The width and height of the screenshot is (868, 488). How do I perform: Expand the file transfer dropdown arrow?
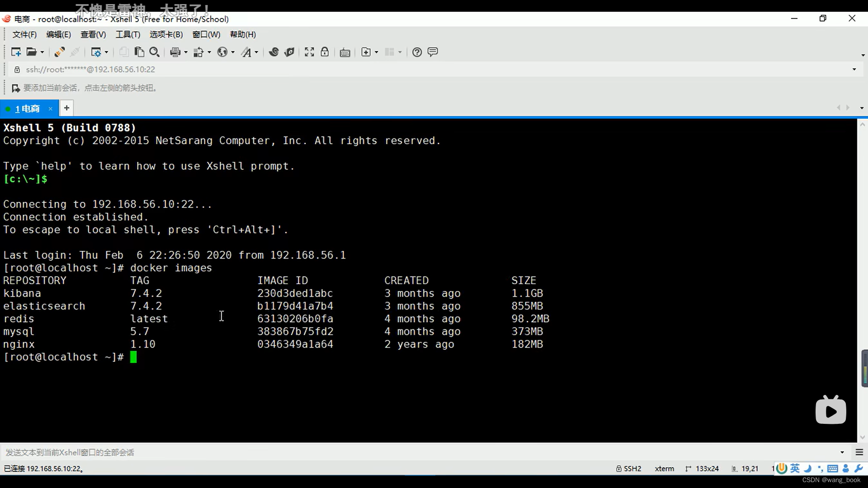click(209, 52)
